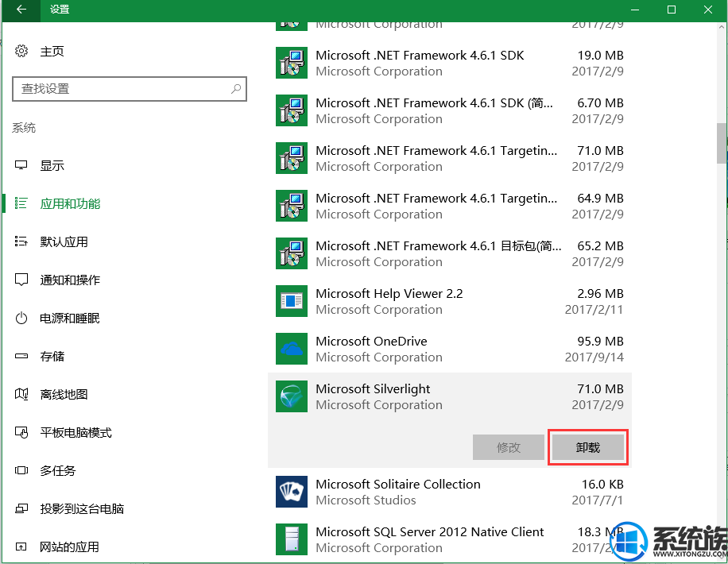Click the 默认应用 icon
The height and width of the screenshot is (564, 728).
tap(21, 241)
